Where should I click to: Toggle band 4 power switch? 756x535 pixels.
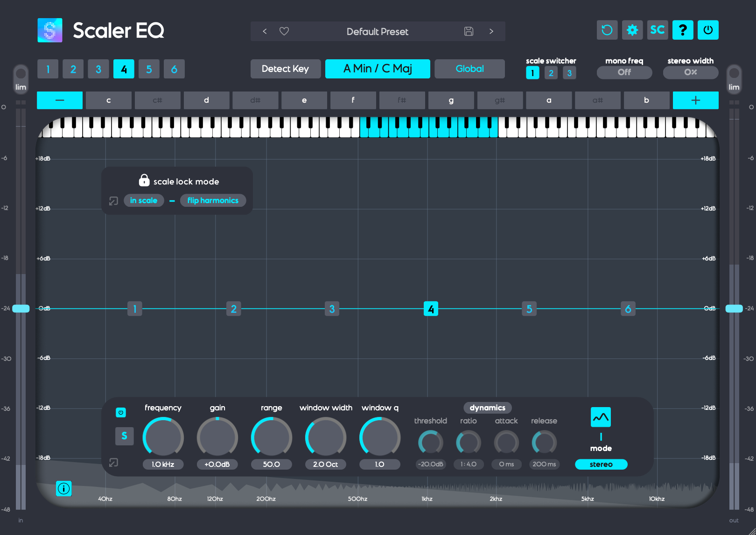click(121, 412)
